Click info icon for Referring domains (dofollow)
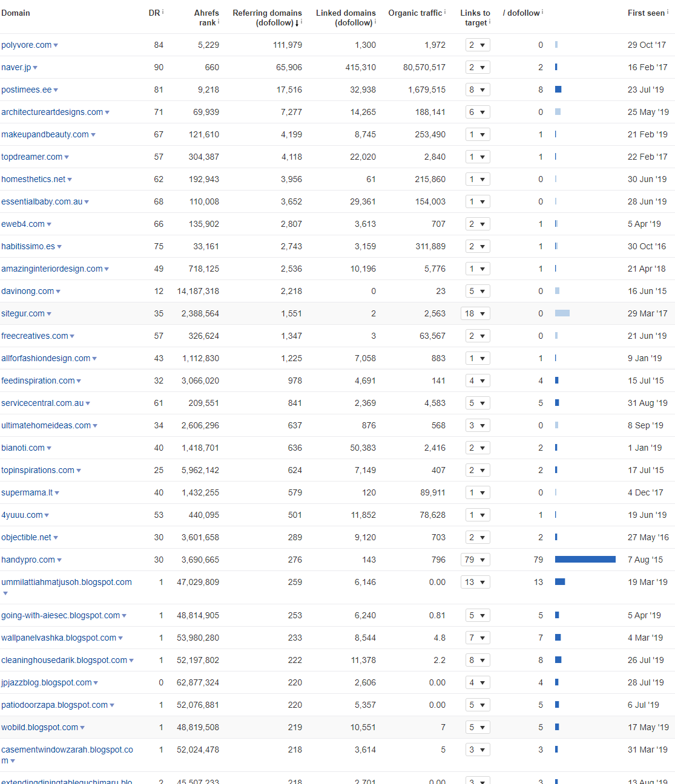Screen dimensions: 675x784 tap(301, 21)
